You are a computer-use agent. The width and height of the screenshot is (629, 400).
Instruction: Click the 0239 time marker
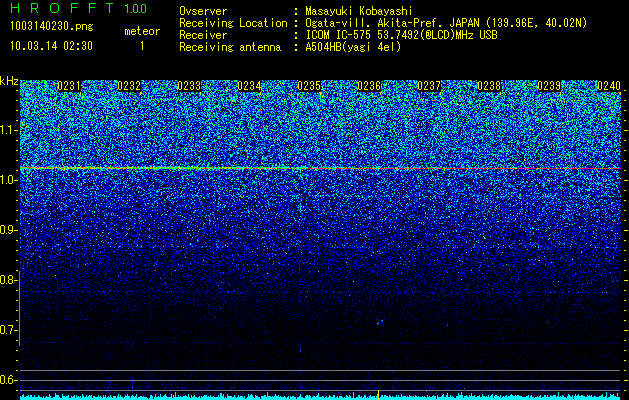[549, 86]
